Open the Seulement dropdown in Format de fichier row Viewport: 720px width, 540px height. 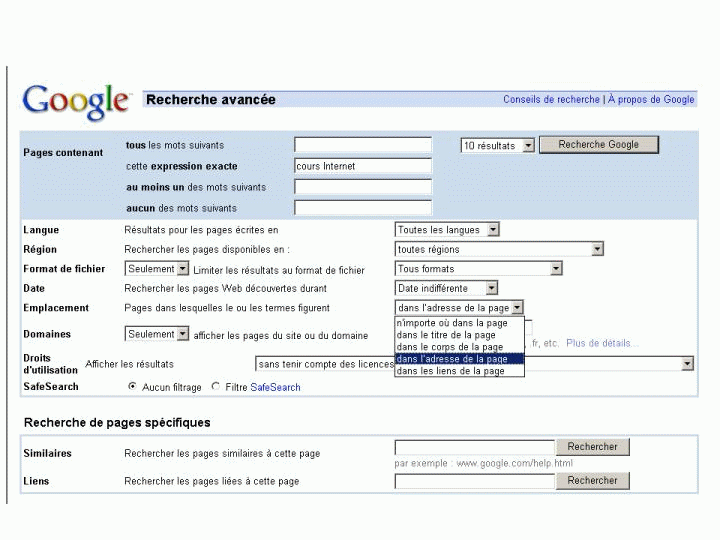click(x=157, y=269)
